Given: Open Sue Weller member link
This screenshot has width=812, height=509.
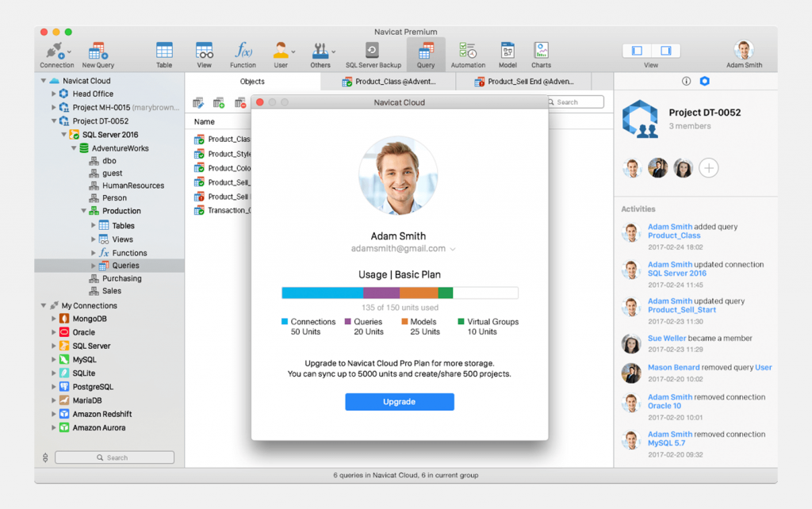Looking at the screenshot, I should (x=666, y=338).
